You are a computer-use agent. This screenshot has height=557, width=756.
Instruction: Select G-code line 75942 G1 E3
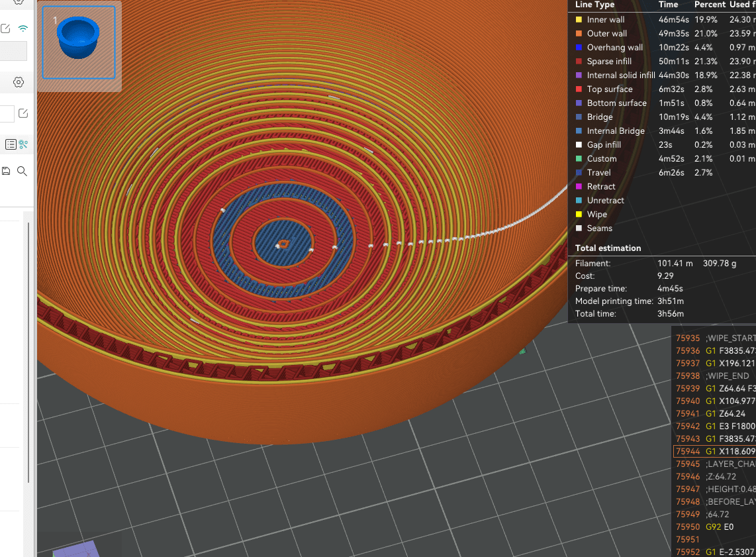[x=714, y=427]
